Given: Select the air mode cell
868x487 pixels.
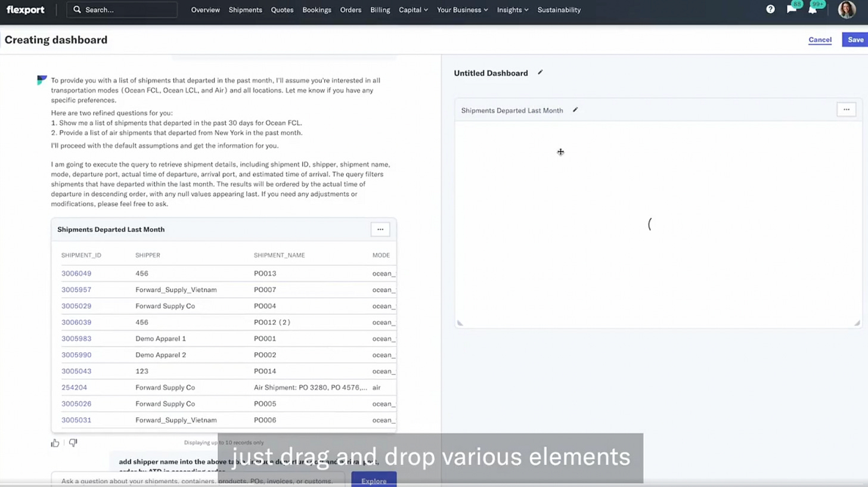Looking at the screenshot, I should [377, 387].
